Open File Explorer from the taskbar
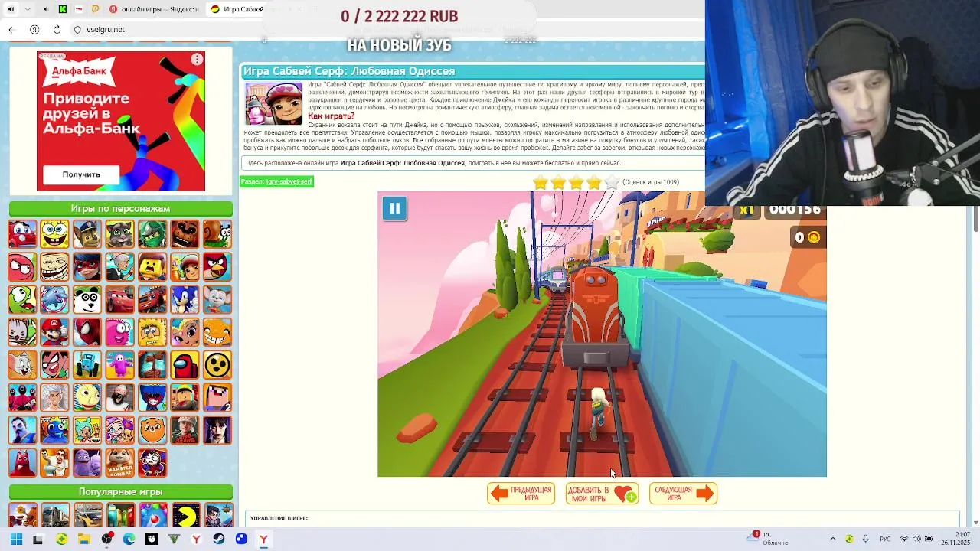Viewport: 980px width, 551px height. tap(83, 539)
